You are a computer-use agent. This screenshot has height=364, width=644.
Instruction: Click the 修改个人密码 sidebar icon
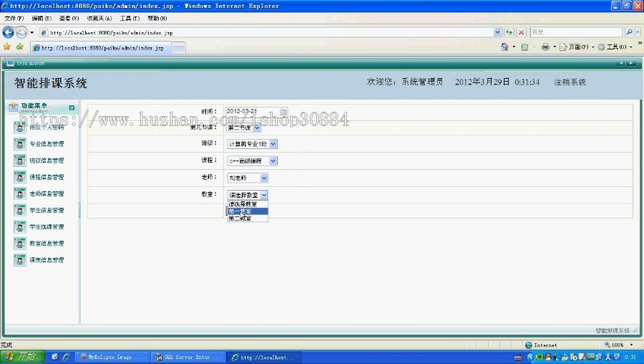(x=20, y=127)
